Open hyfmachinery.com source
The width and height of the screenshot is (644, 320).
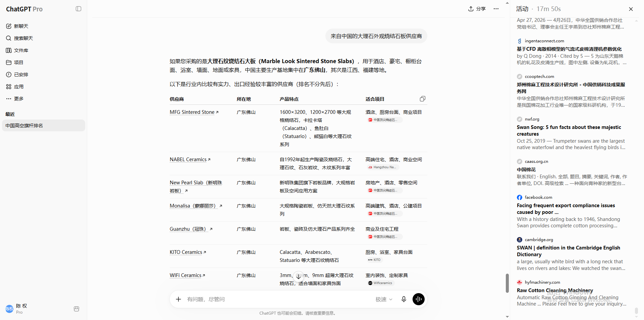pyautogui.click(x=539, y=282)
